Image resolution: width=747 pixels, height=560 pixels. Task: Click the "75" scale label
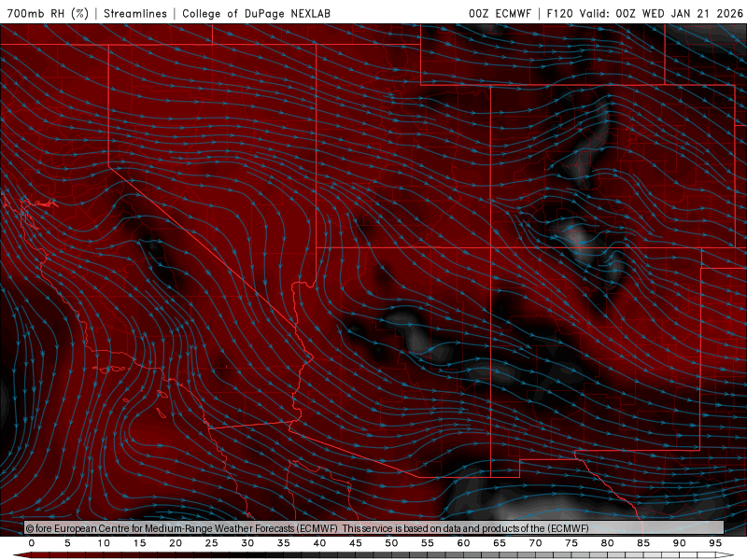pyautogui.click(x=571, y=543)
